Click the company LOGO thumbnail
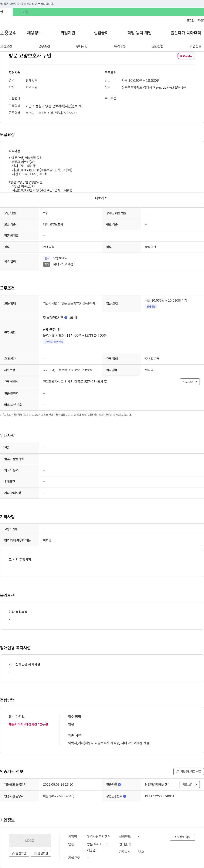This screenshot has width=204, height=868. coord(30,840)
